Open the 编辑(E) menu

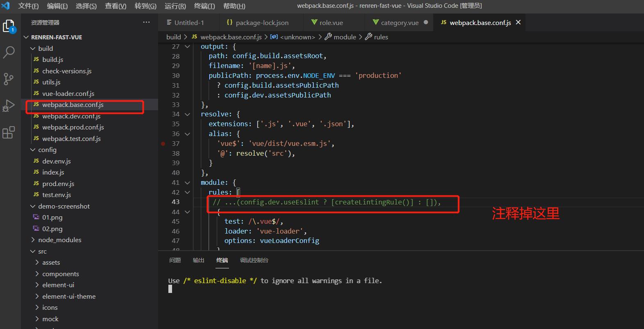point(57,6)
